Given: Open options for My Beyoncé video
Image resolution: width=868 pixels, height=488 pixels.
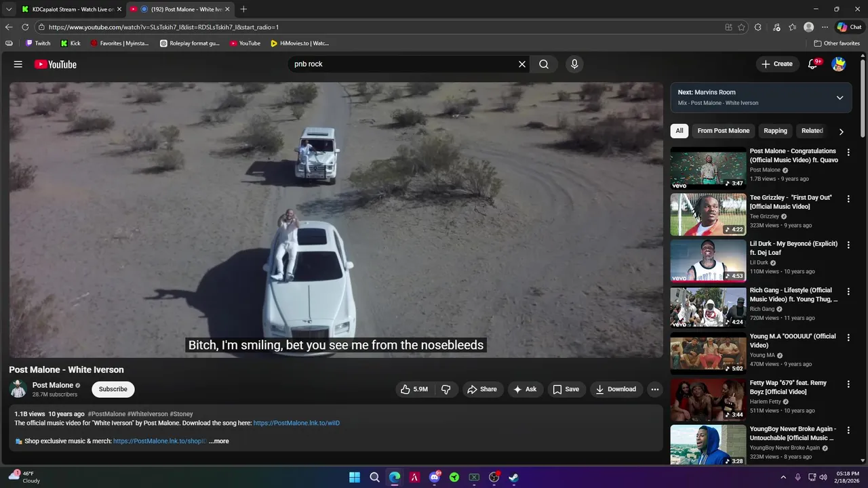Looking at the screenshot, I should 848,245.
